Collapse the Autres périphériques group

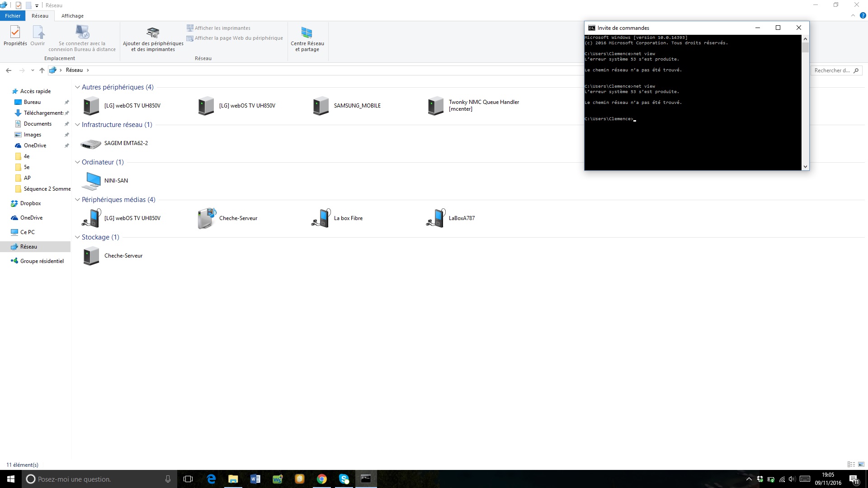click(x=77, y=87)
